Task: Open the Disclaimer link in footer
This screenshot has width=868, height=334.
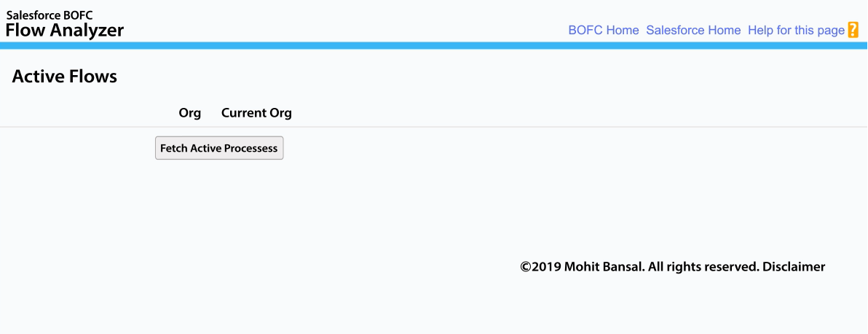Action: pyautogui.click(x=794, y=267)
